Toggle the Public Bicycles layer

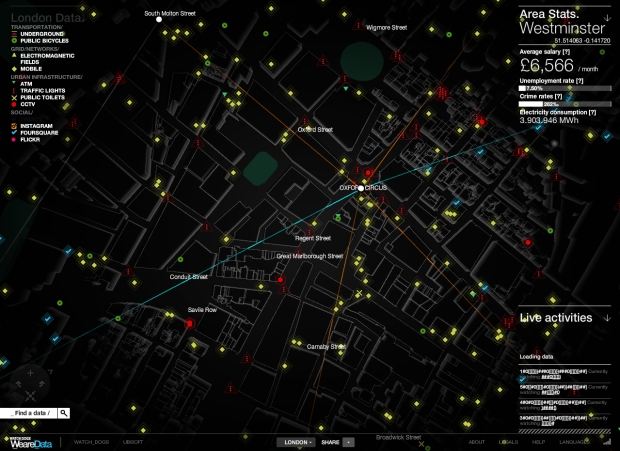coord(40,41)
